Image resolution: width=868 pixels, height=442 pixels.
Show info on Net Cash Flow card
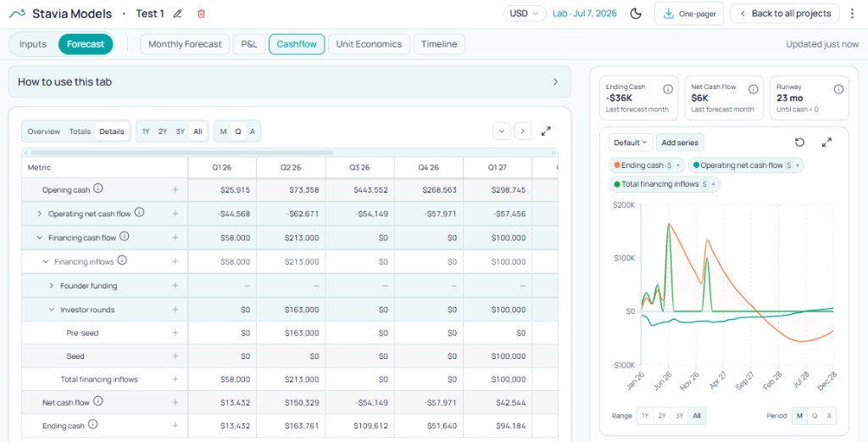click(x=754, y=89)
